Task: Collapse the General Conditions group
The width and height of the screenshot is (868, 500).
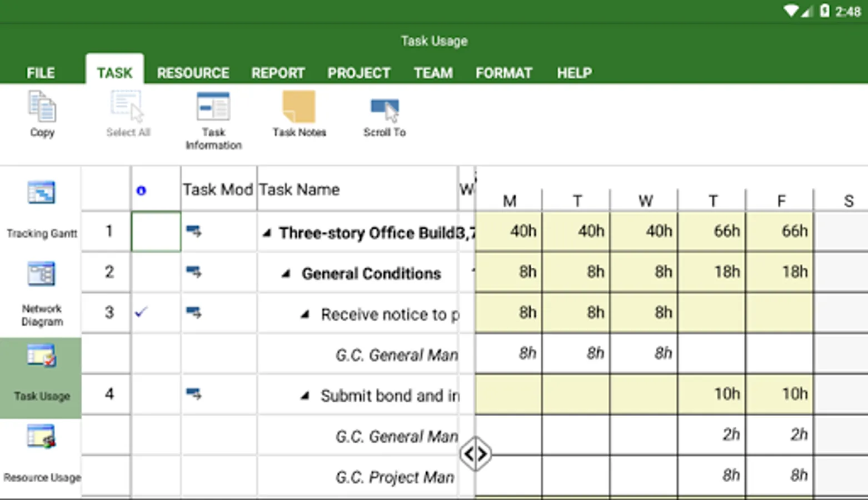Action: [x=286, y=274]
